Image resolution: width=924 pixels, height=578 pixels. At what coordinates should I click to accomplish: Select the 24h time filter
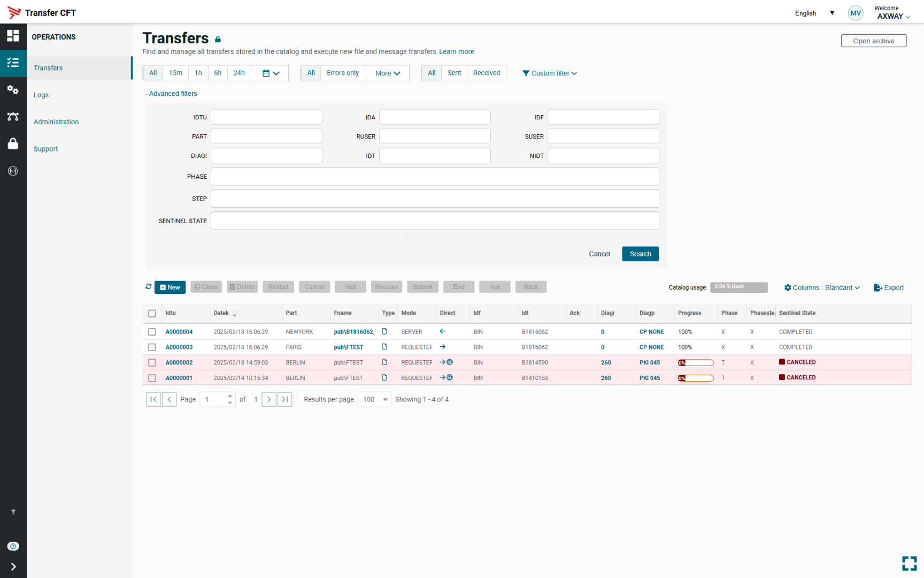[239, 73]
